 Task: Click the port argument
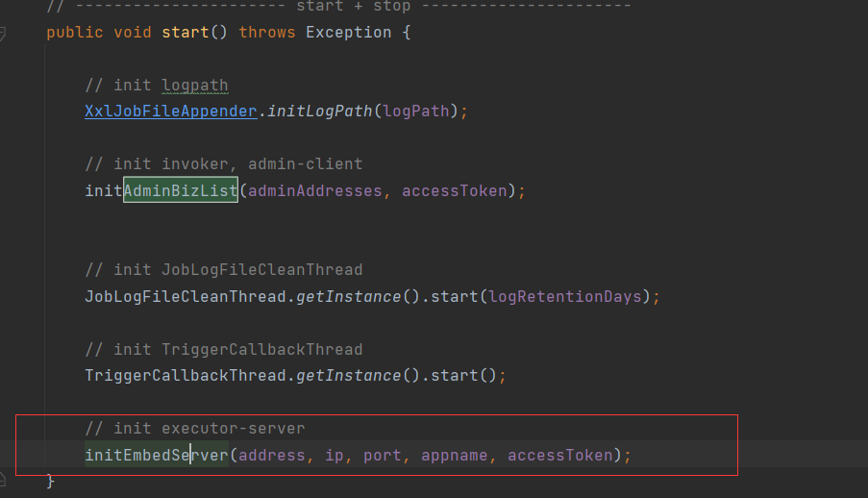click(382, 455)
